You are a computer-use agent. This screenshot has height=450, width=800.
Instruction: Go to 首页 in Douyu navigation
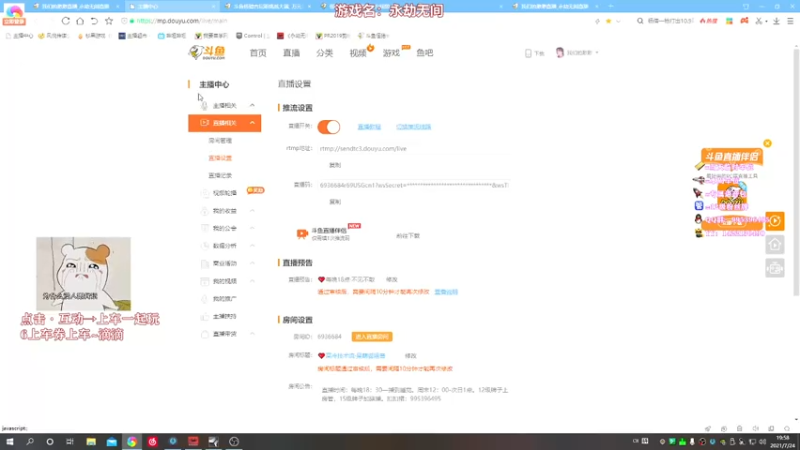pos(258,53)
